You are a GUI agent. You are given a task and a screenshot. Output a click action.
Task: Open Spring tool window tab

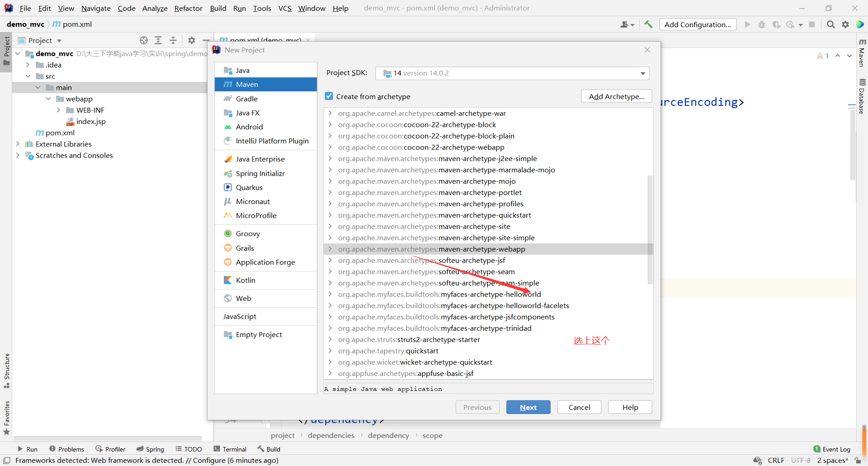click(150, 449)
